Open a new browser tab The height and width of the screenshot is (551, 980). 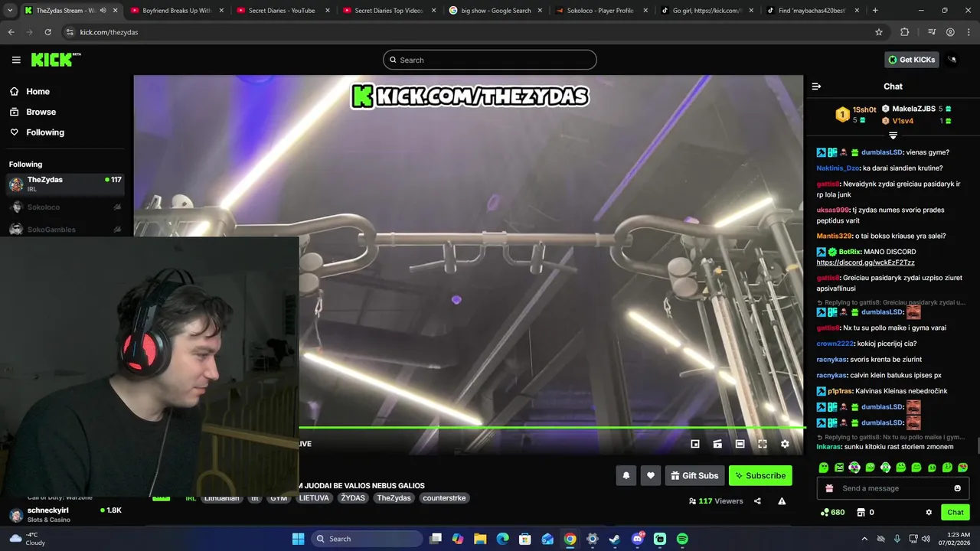(x=875, y=11)
